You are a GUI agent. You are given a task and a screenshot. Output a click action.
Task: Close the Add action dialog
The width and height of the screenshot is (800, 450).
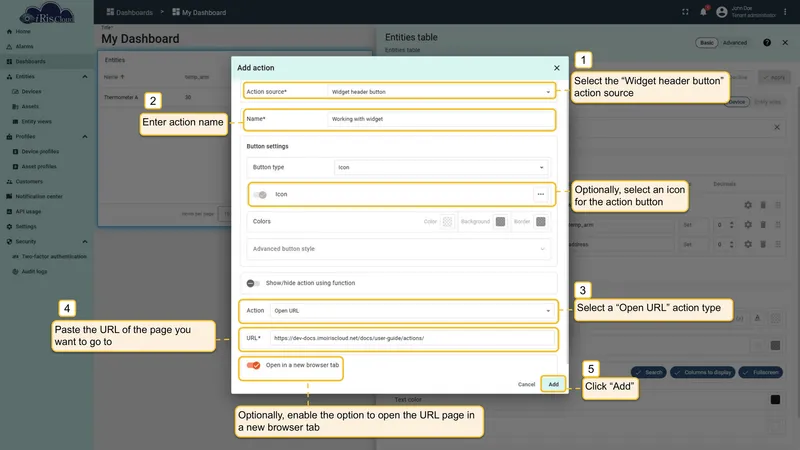pyautogui.click(x=557, y=68)
